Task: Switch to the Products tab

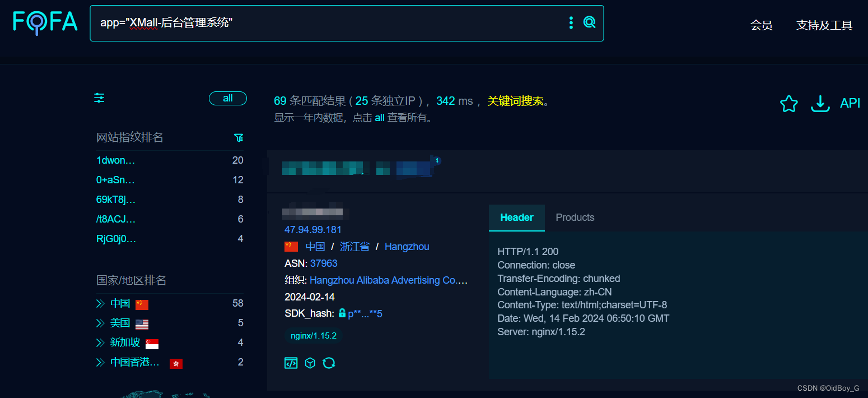Action: 575,217
